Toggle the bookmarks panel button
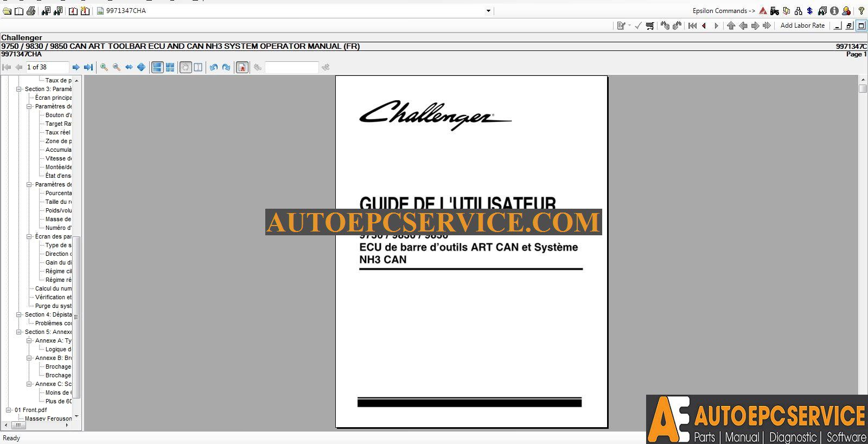The height and width of the screenshot is (444, 868). (x=242, y=67)
